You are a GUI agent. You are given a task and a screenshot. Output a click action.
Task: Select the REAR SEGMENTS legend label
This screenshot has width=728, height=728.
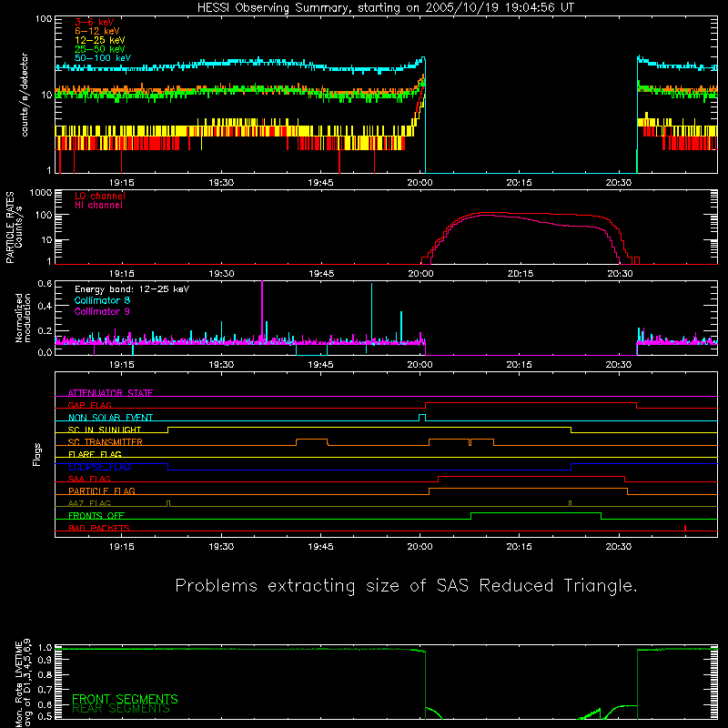point(121,709)
